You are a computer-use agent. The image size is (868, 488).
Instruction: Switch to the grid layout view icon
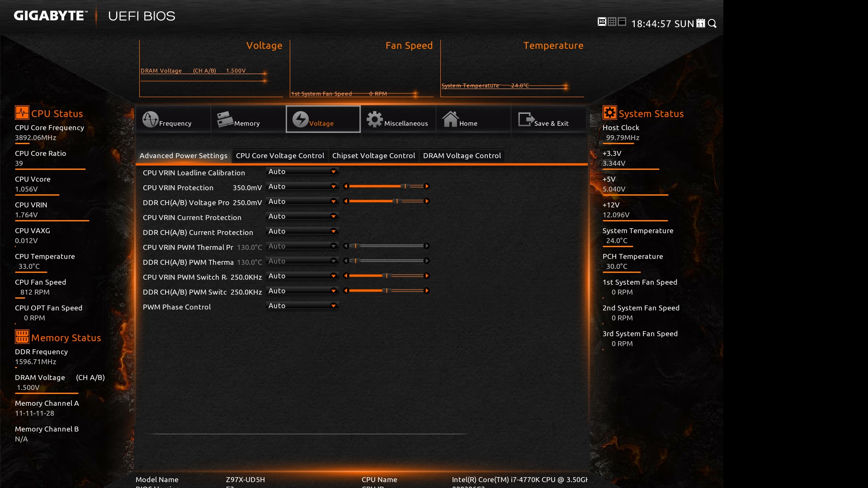tap(612, 22)
